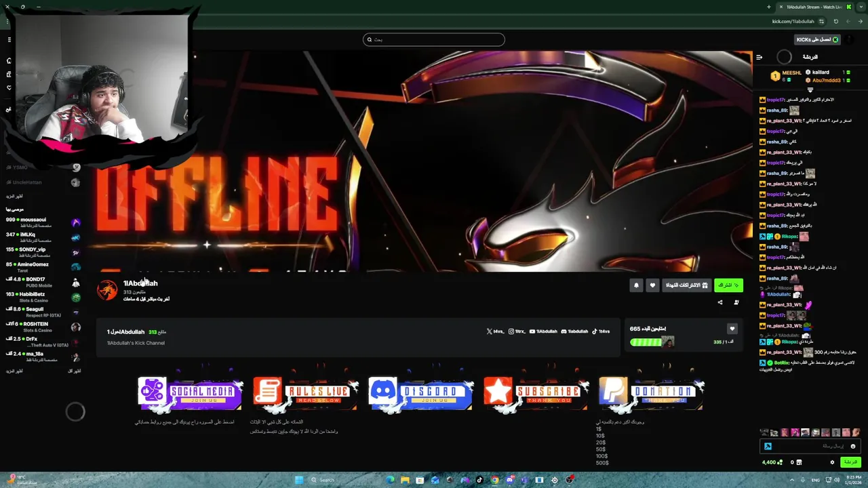The image size is (868, 488).
Task: Expand the browser tab search dropdown
Action: coord(861,7)
